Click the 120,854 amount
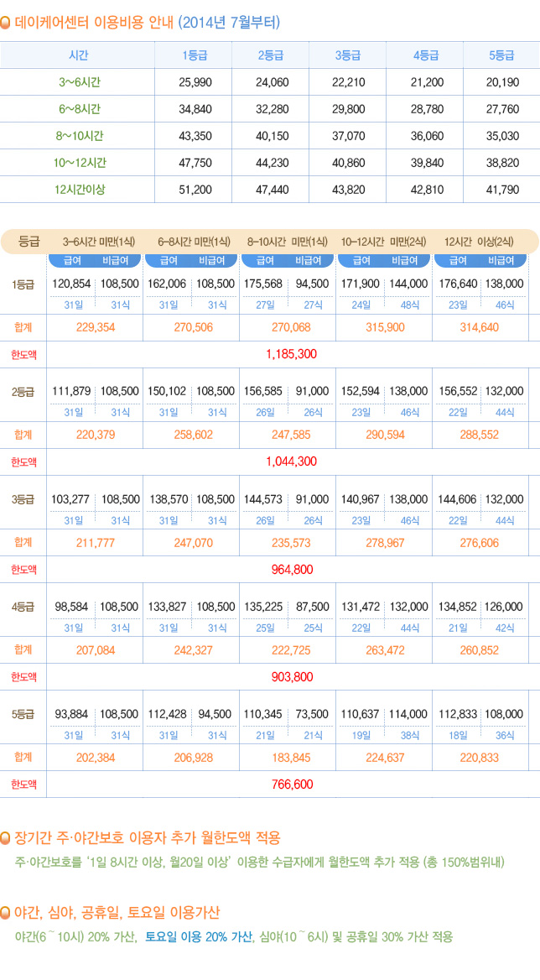The image size is (540, 980). pyautogui.click(x=72, y=283)
